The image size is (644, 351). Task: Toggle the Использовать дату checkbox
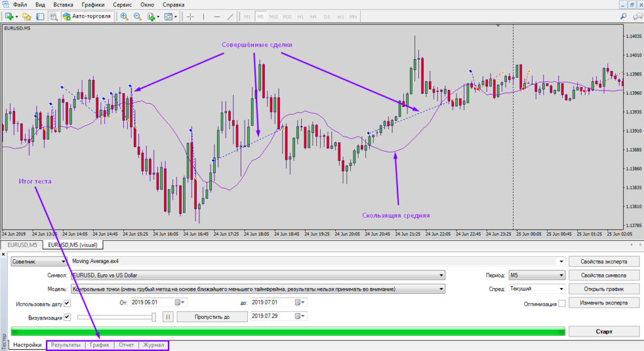pyautogui.click(x=67, y=304)
